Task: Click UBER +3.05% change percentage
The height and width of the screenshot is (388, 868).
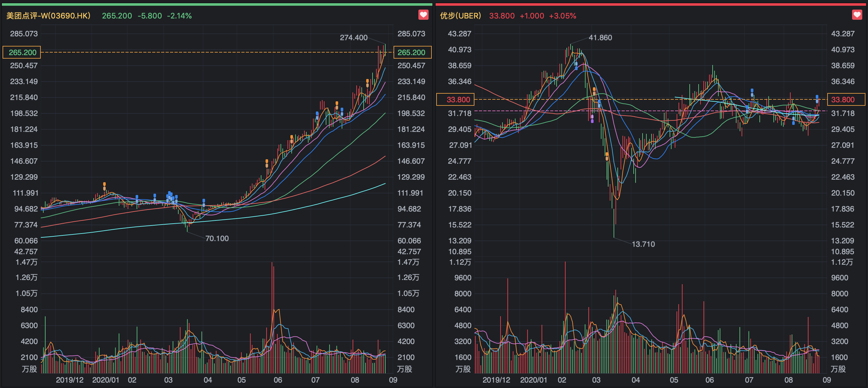Action: click(562, 16)
